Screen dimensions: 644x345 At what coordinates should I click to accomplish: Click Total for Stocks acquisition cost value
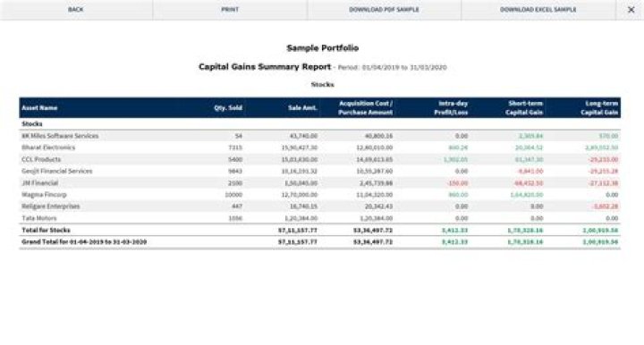click(x=373, y=230)
